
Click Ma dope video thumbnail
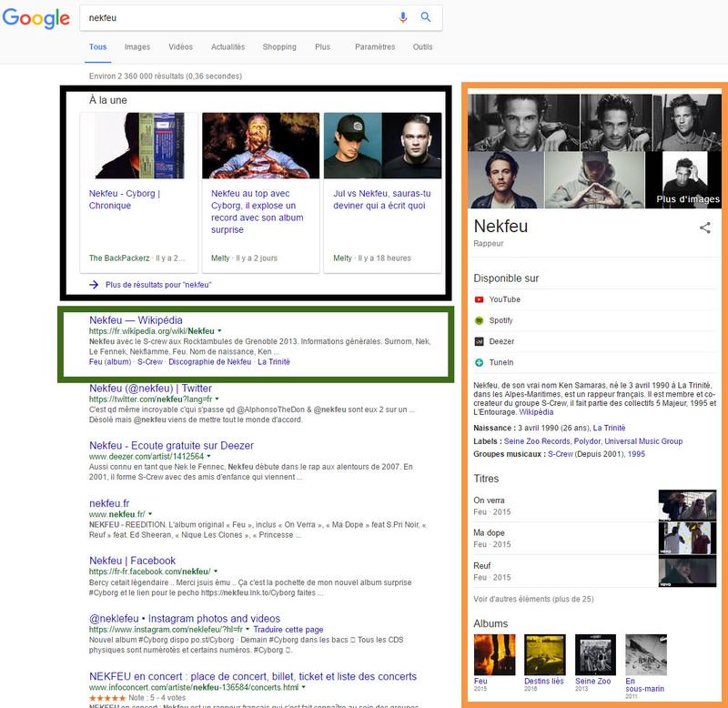[x=687, y=538]
